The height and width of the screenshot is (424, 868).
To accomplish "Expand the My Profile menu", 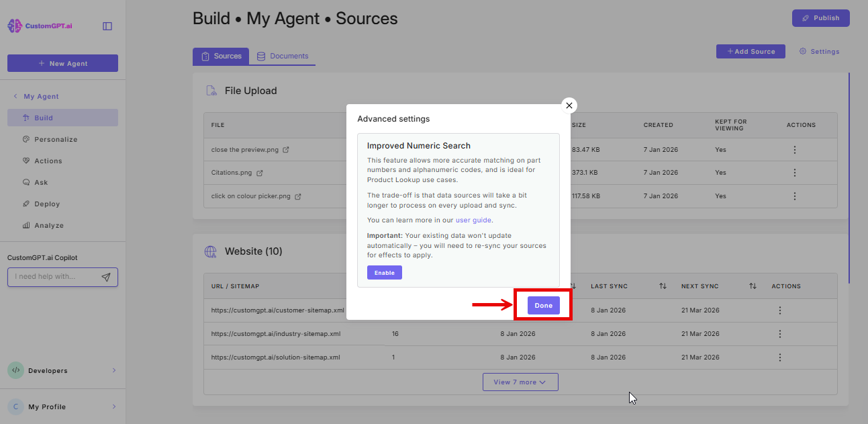I will (44, 407).
